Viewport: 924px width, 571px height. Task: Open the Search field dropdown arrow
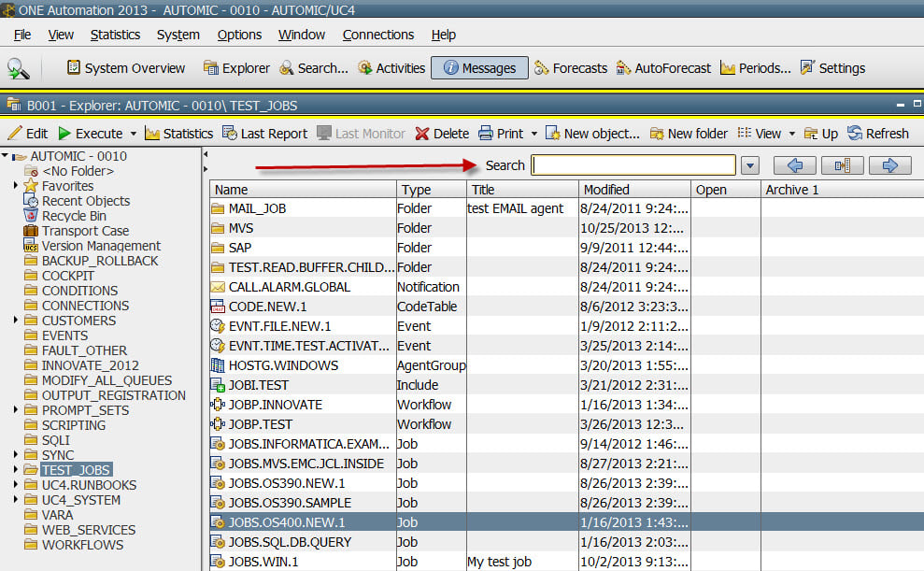tap(749, 166)
